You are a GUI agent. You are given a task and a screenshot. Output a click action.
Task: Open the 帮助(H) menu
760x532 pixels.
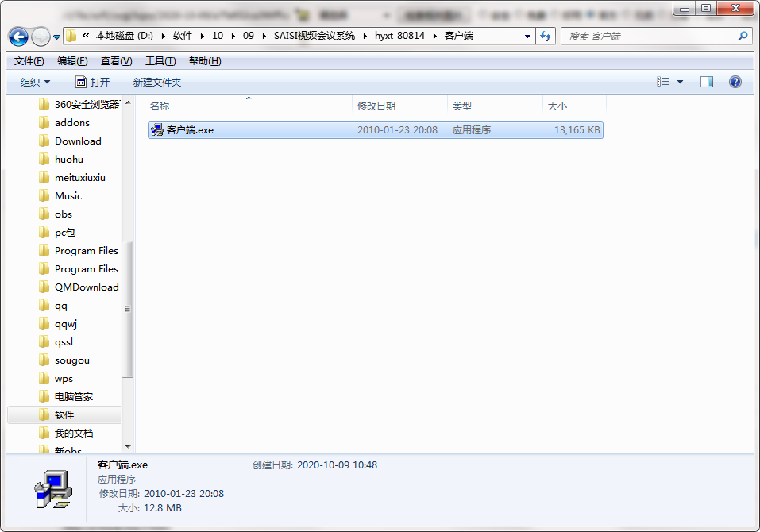(x=205, y=61)
